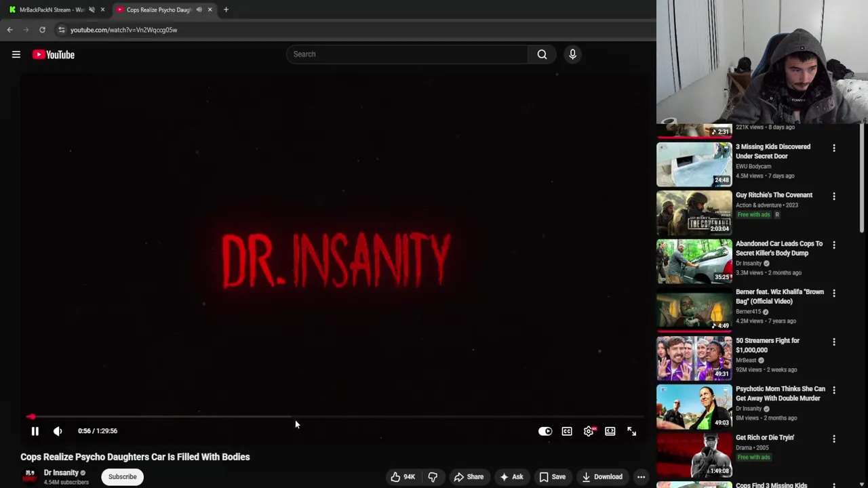Open the EWU Bodycam channel name

pyautogui.click(x=753, y=166)
